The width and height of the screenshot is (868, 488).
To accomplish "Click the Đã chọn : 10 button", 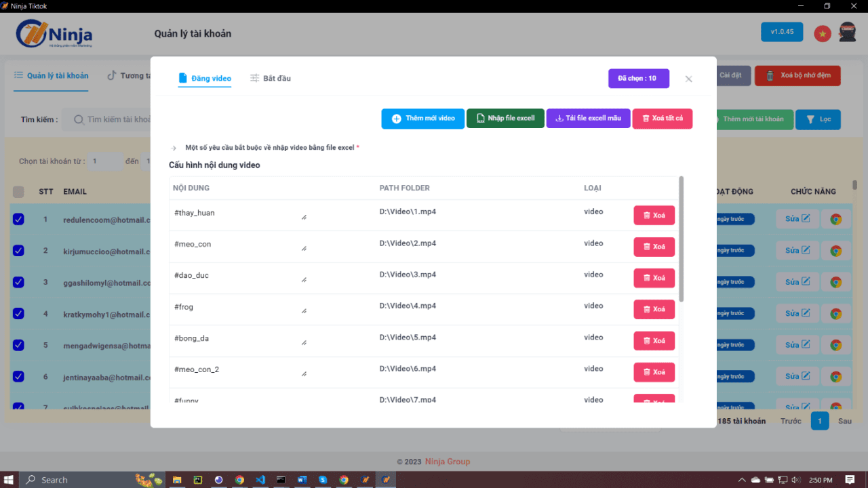I will click(x=639, y=79).
